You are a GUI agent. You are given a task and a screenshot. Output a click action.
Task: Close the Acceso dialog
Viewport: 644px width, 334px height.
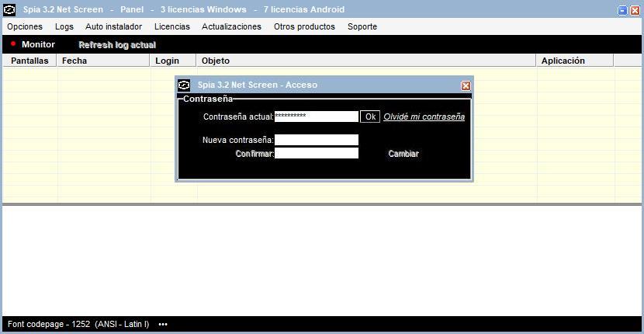(x=466, y=85)
